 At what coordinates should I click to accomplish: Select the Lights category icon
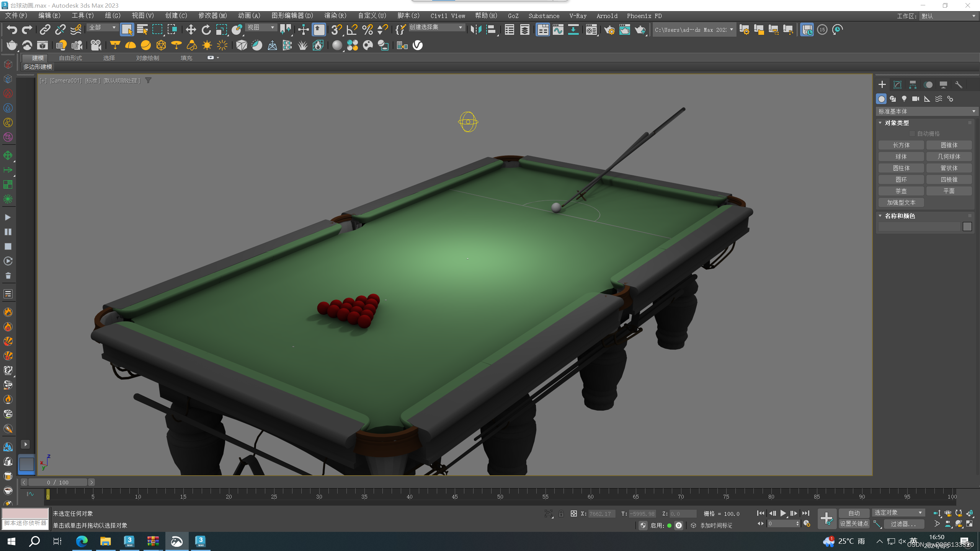(904, 99)
